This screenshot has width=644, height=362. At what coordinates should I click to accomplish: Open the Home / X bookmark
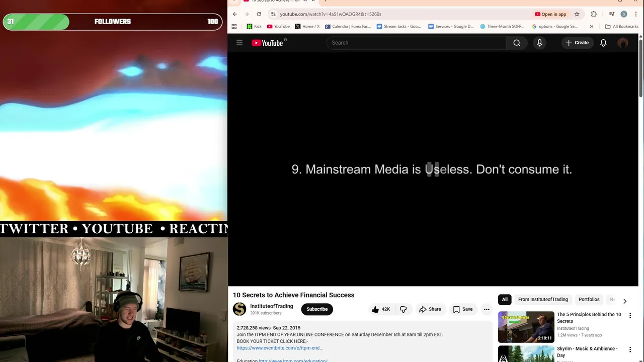[307, 26]
